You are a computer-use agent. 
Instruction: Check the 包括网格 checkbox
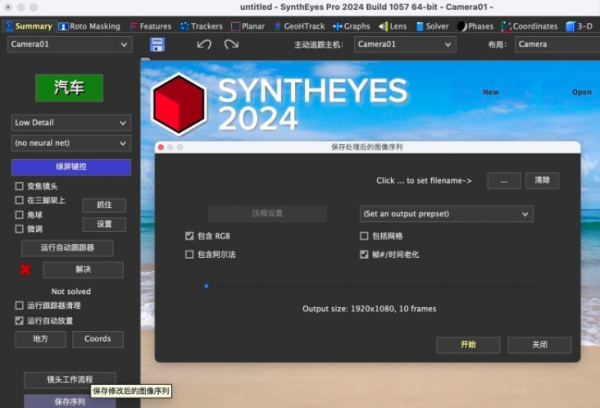pyautogui.click(x=364, y=236)
